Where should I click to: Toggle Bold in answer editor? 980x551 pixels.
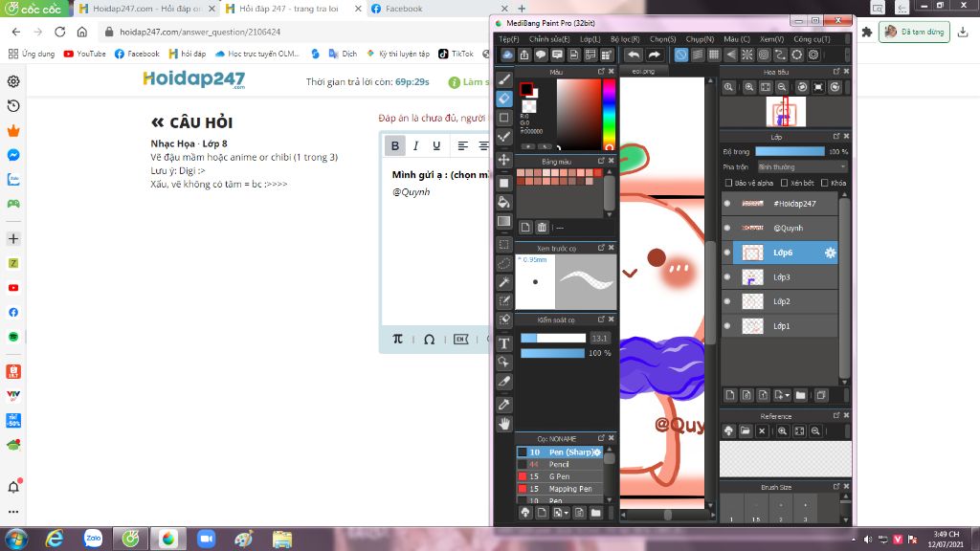pos(395,145)
